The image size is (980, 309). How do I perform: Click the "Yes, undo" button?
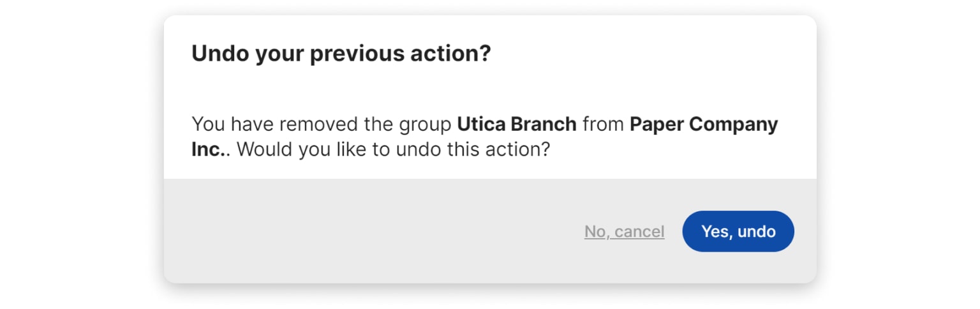[738, 231]
